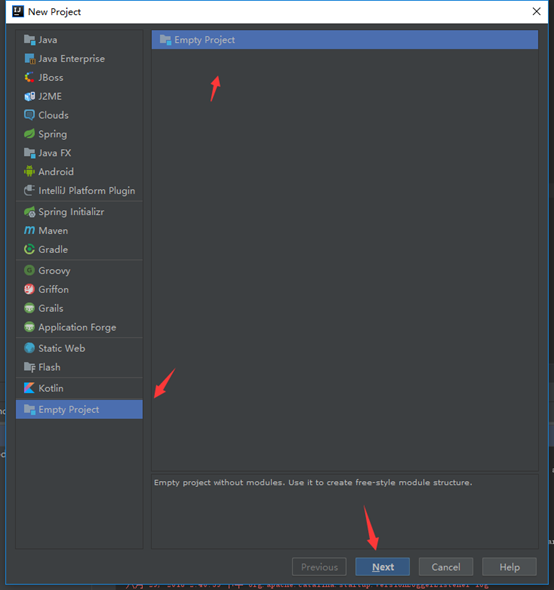Click the IntelliJ logo in title bar
This screenshot has width=554, height=590.
coord(18,12)
